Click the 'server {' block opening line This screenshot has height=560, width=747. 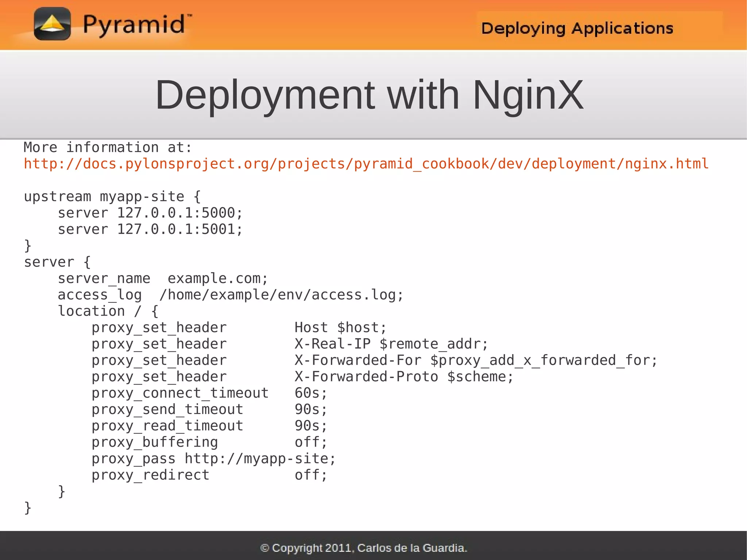(57, 262)
